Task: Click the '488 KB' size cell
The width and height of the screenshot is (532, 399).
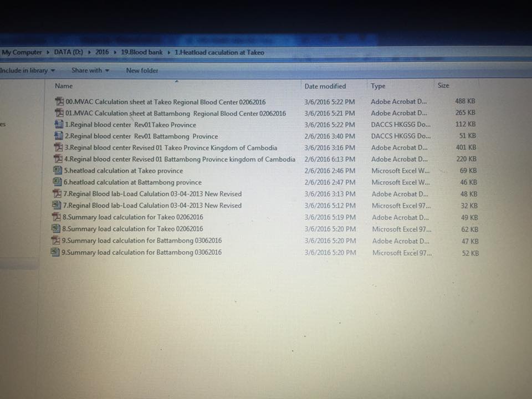Action: 465,101
